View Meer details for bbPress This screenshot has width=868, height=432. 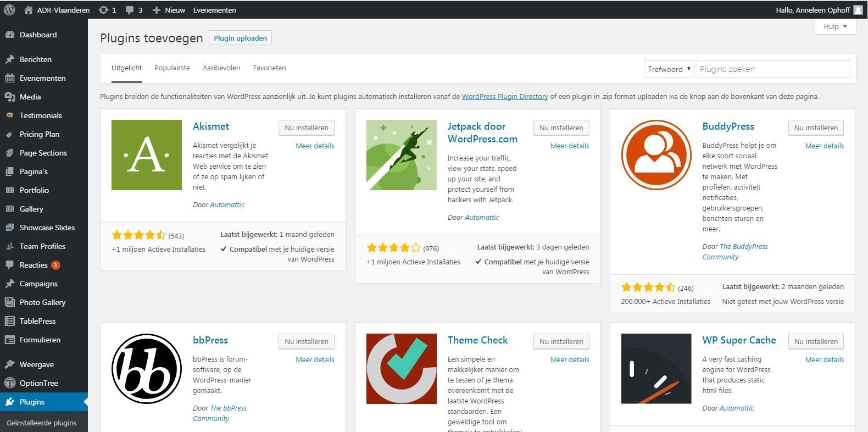[x=315, y=359]
